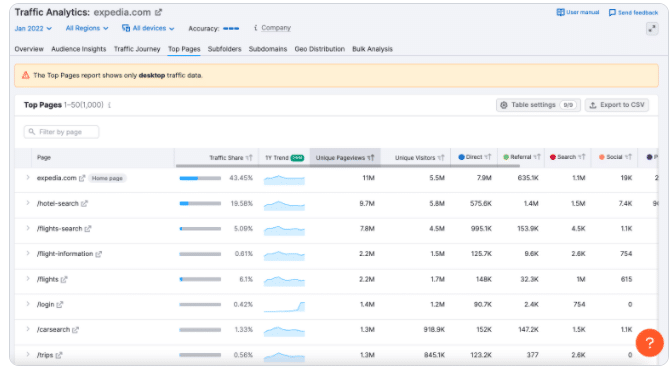This screenshot has width=672, height=385.
Task: Open external link icon for /flights-search
Action: 88,229
